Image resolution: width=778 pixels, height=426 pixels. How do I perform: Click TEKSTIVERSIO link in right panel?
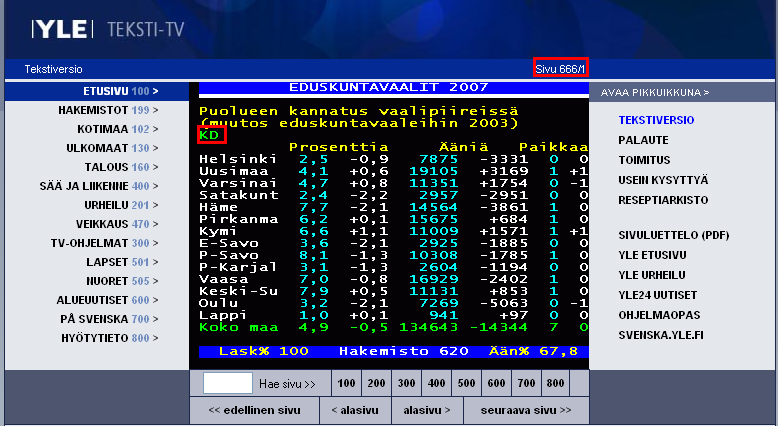tap(657, 120)
